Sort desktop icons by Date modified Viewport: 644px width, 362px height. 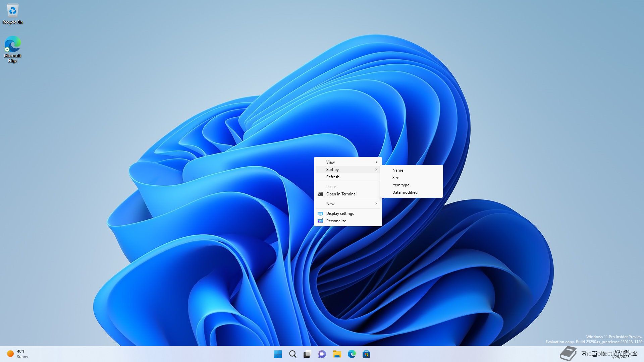(x=405, y=192)
